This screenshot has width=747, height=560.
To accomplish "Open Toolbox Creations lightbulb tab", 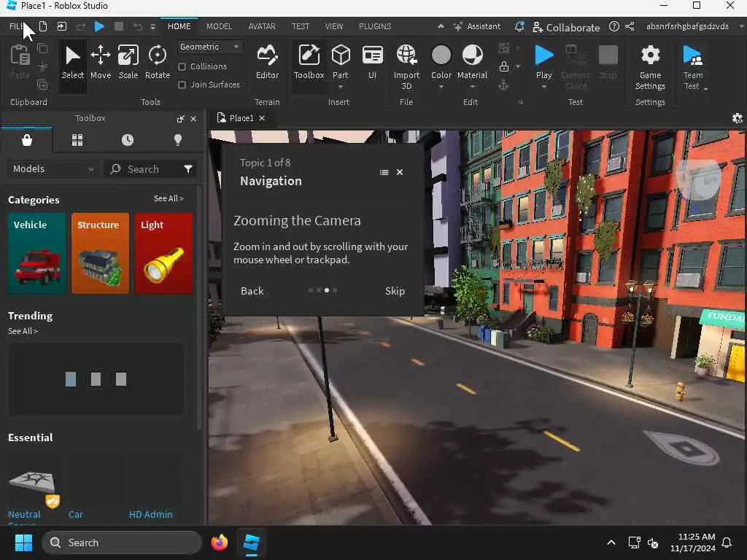I will point(178,140).
